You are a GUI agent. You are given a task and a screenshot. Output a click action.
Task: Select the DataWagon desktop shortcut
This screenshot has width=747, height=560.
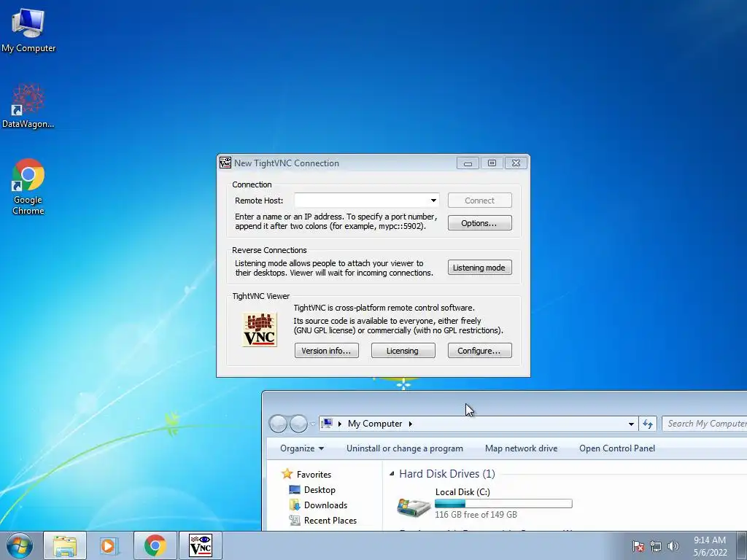tap(28, 106)
